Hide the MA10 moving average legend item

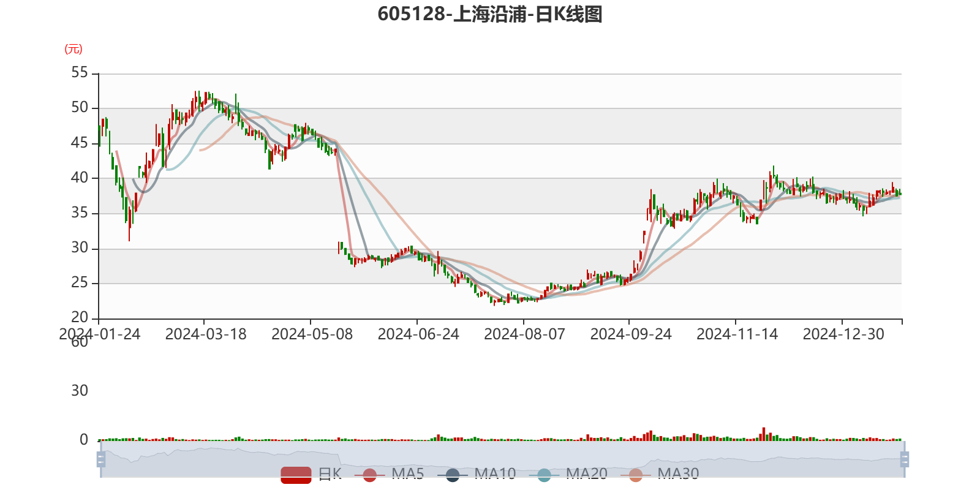pyautogui.click(x=477, y=474)
